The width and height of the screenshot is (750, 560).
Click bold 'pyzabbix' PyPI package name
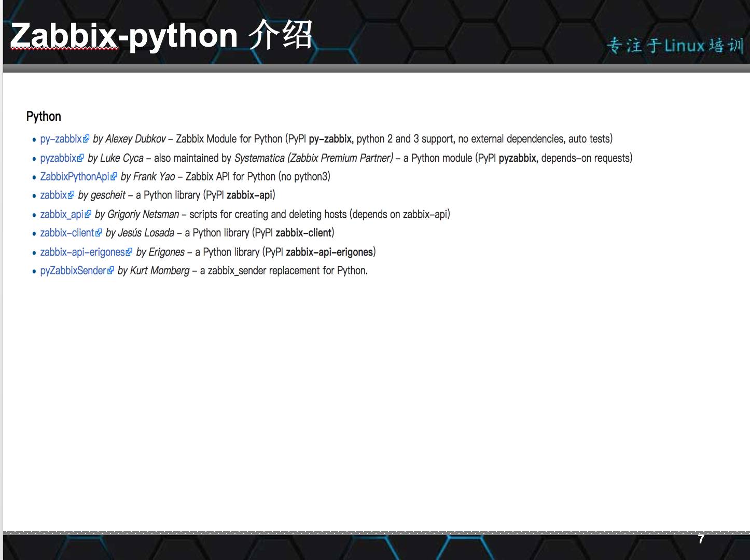517,158
